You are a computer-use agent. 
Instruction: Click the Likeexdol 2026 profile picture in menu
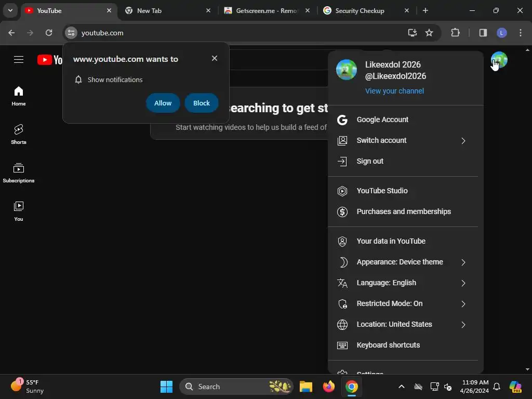click(x=346, y=70)
